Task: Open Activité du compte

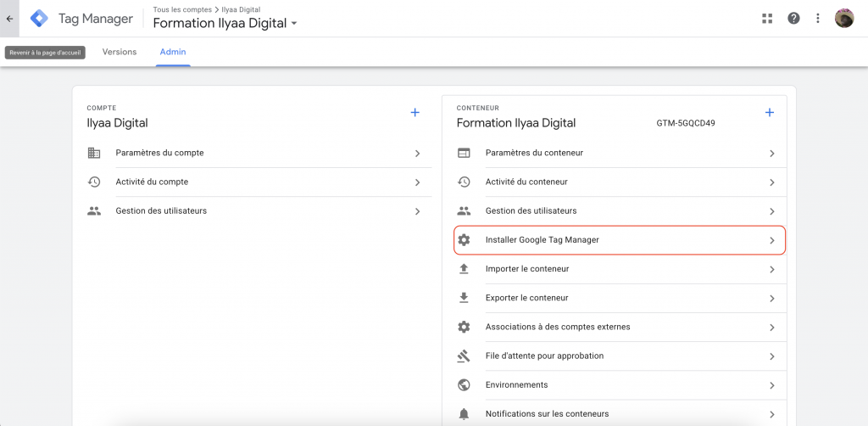Action: (259, 182)
